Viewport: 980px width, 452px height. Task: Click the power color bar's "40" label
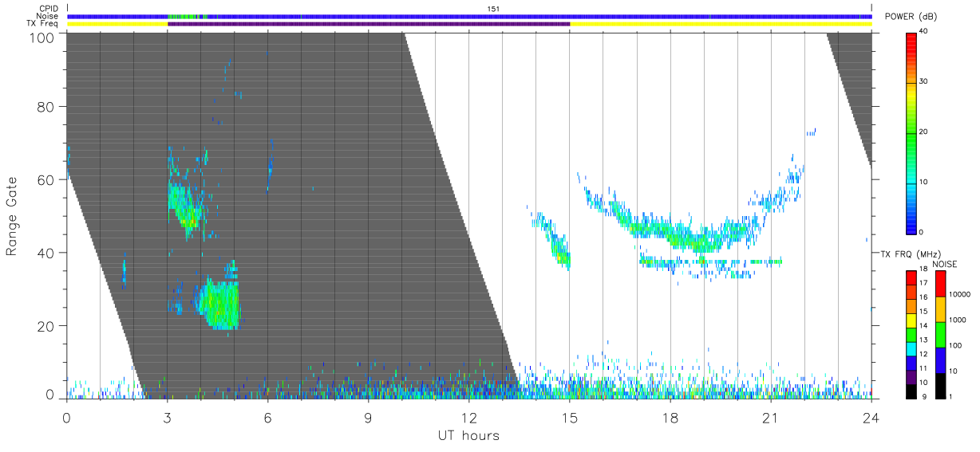click(923, 31)
